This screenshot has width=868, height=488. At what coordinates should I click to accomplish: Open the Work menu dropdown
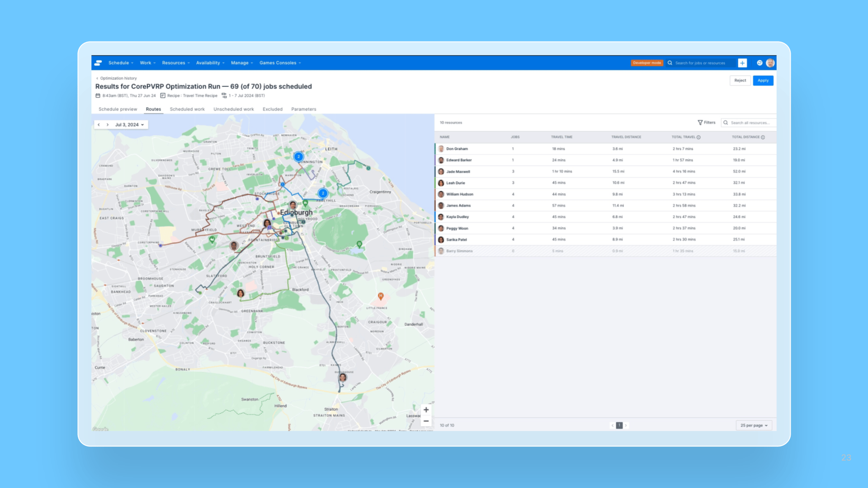(x=147, y=63)
